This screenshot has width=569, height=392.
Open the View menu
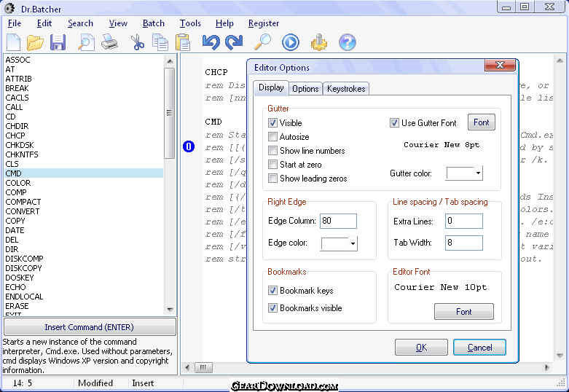(x=118, y=23)
